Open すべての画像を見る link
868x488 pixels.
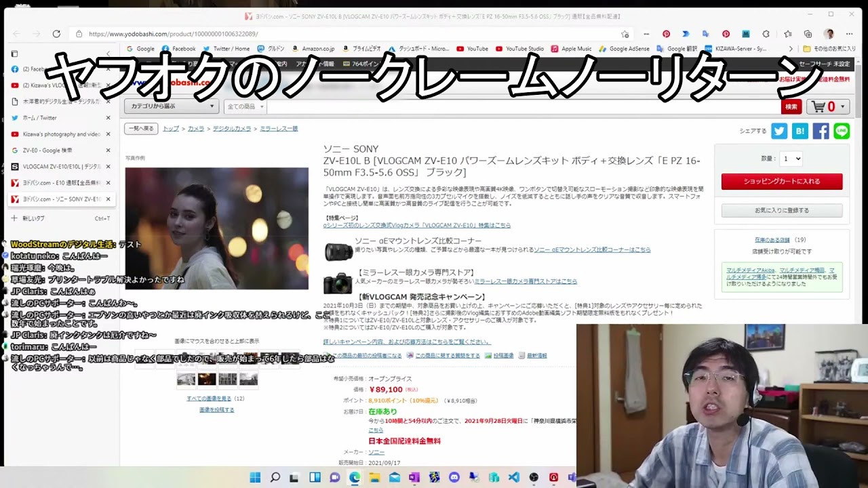click(209, 399)
